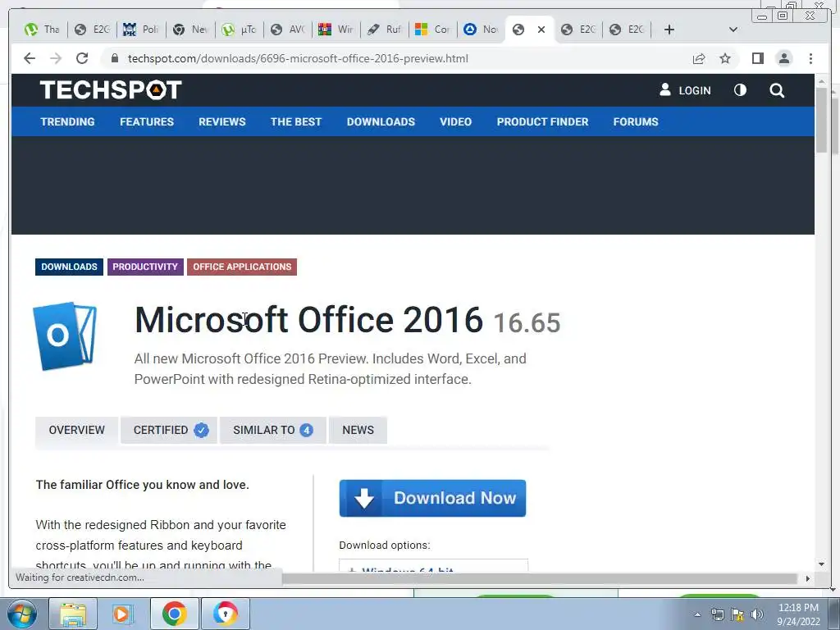
Task: Open the DOWNLOADS nav menu
Action: pos(381,121)
